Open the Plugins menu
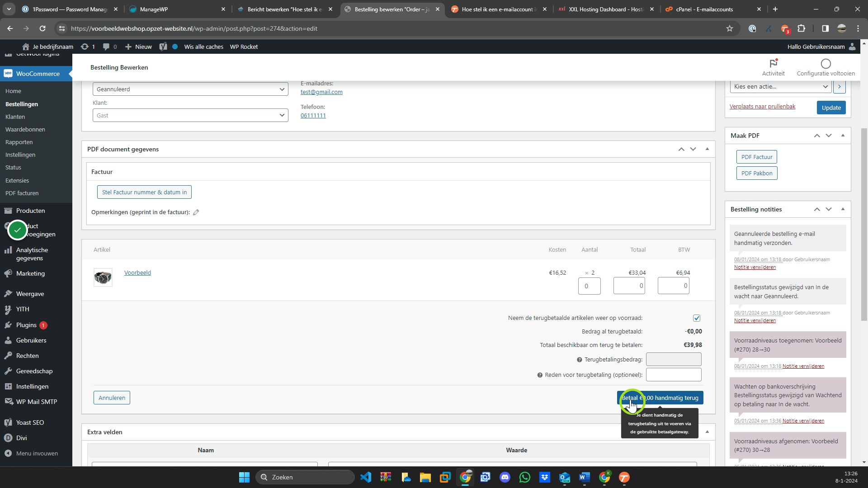 point(26,325)
